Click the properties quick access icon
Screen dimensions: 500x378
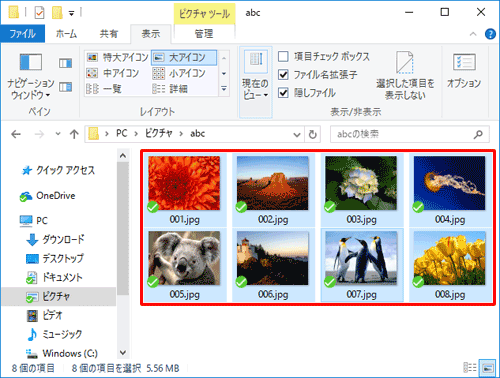tap(39, 13)
